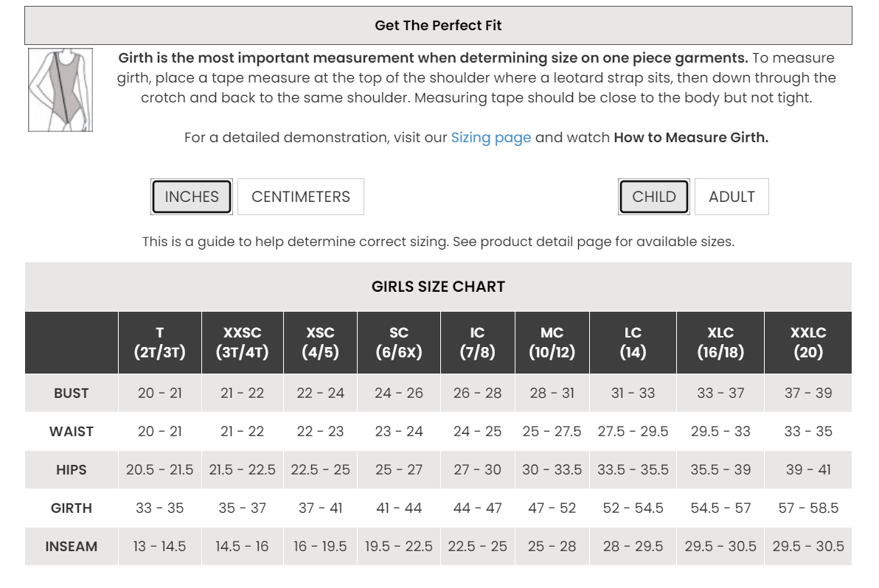Click the BUST row label

72,393
